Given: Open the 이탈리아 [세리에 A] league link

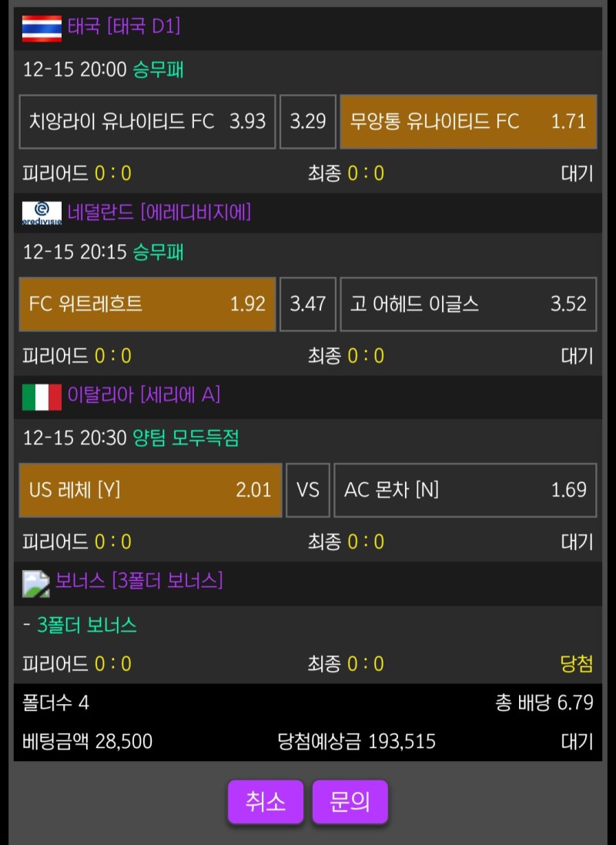Looking at the screenshot, I should click(144, 395).
